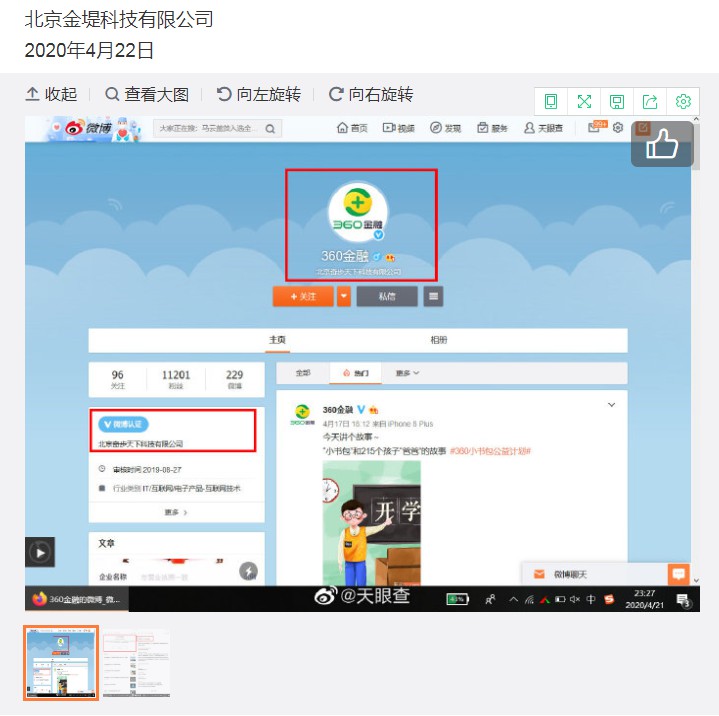Select the first image thumbnail

pyautogui.click(x=61, y=663)
